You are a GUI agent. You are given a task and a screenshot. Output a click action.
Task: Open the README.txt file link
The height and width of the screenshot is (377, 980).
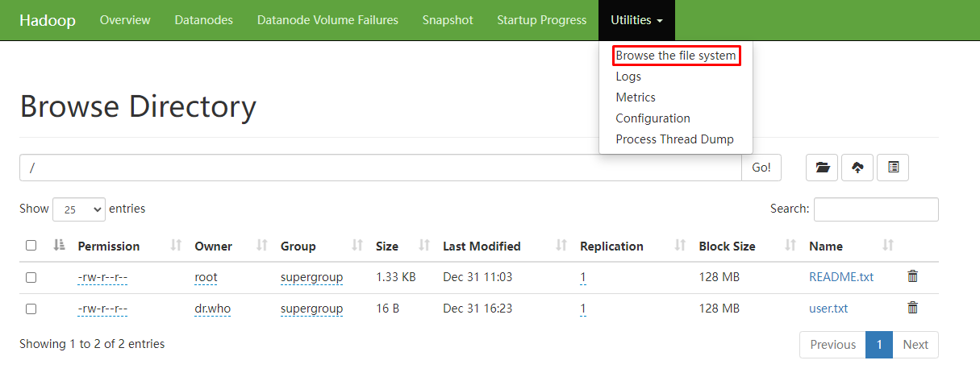coord(841,277)
